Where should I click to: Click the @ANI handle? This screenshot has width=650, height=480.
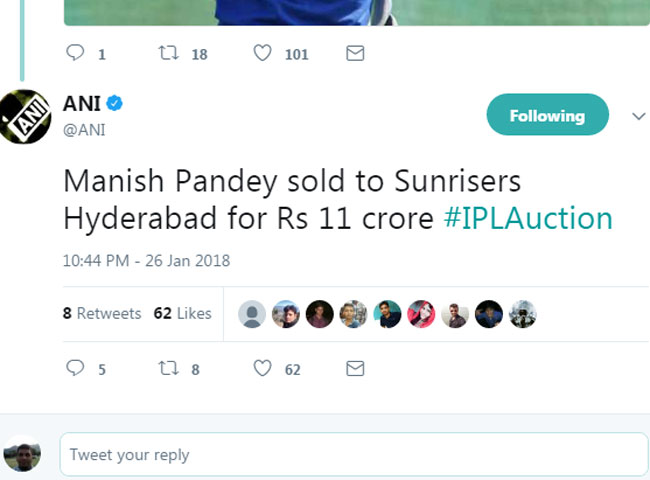84,130
